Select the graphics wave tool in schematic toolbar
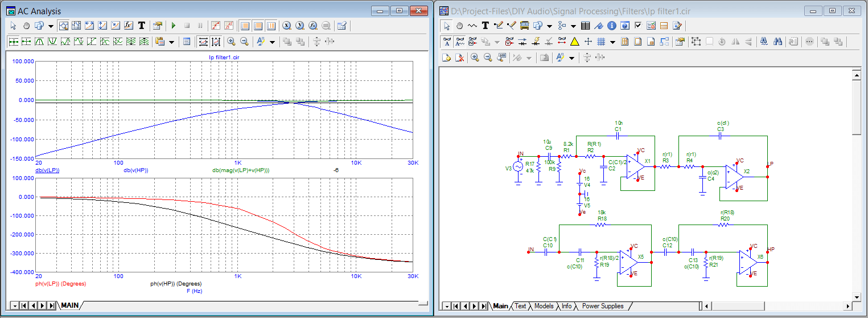The width and height of the screenshot is (868, 318). pos(472,26)
